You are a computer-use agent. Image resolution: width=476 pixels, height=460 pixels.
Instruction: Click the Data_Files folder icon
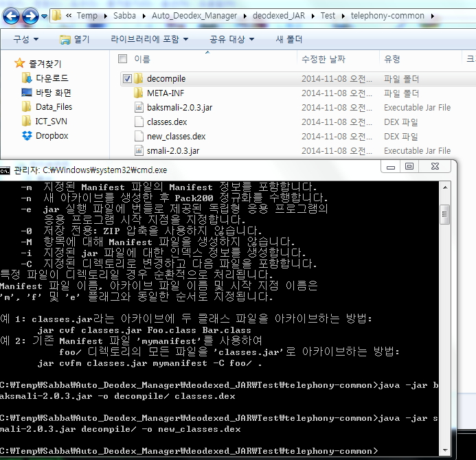pyautogui.click(x=26, y=106)
